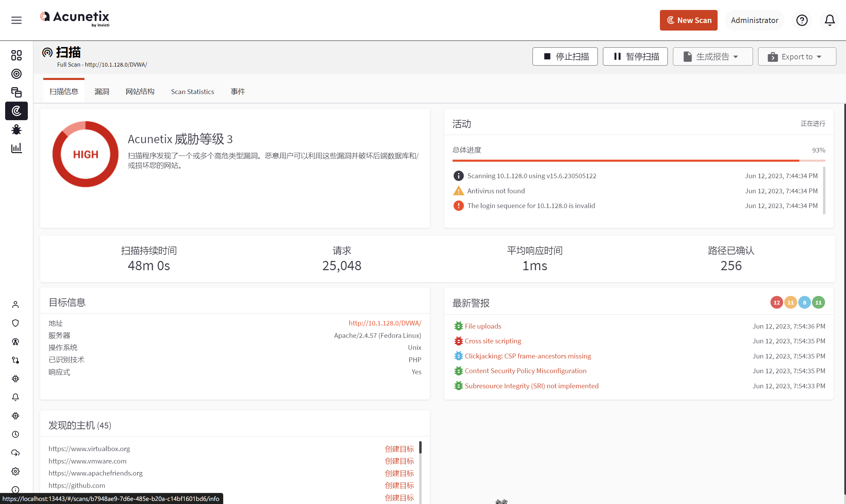Open the hamburger menu icon

[x=16, y=20]
